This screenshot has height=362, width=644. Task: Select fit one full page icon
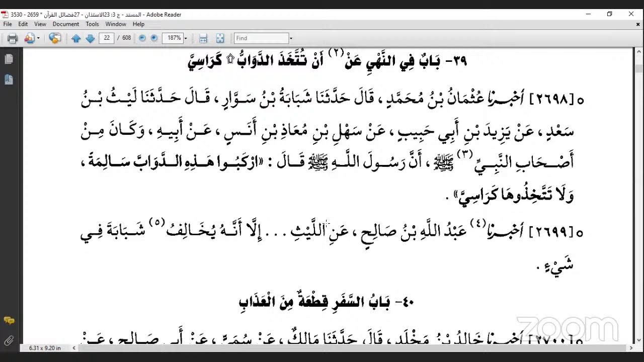(220, 38)
